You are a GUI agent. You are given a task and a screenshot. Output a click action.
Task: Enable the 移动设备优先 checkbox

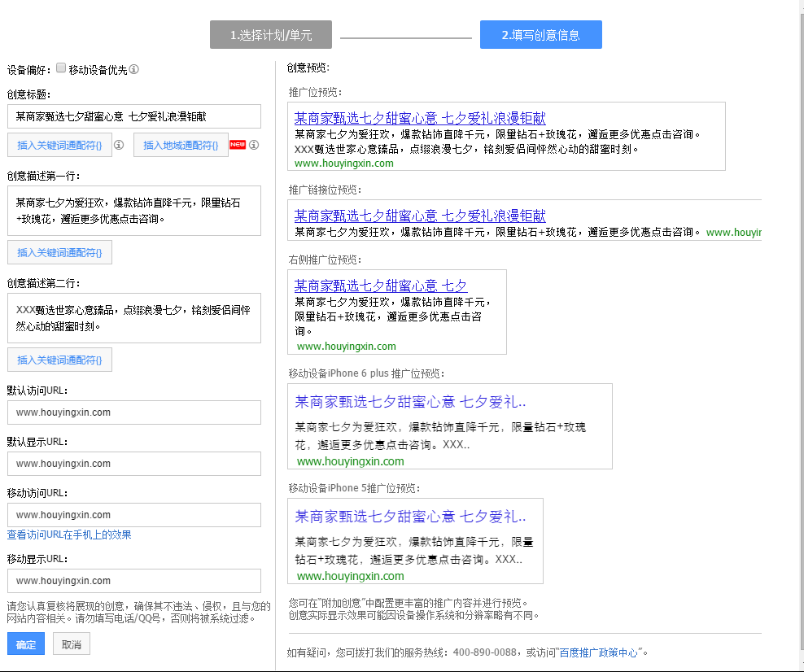tap(61, 69)
